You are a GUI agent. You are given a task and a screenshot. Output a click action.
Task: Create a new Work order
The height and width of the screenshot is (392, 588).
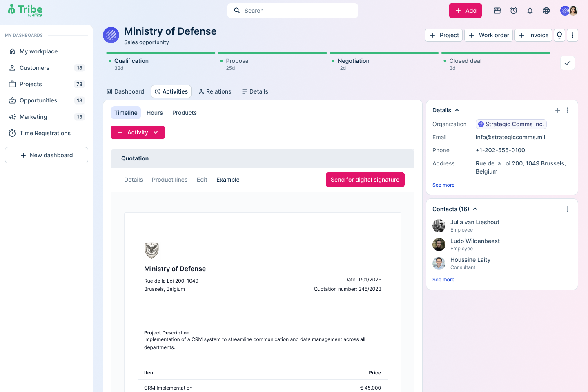[488, 35]
